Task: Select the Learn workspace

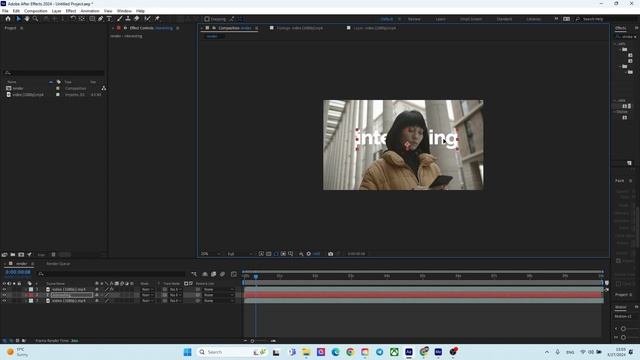Action: pos(440,19)
